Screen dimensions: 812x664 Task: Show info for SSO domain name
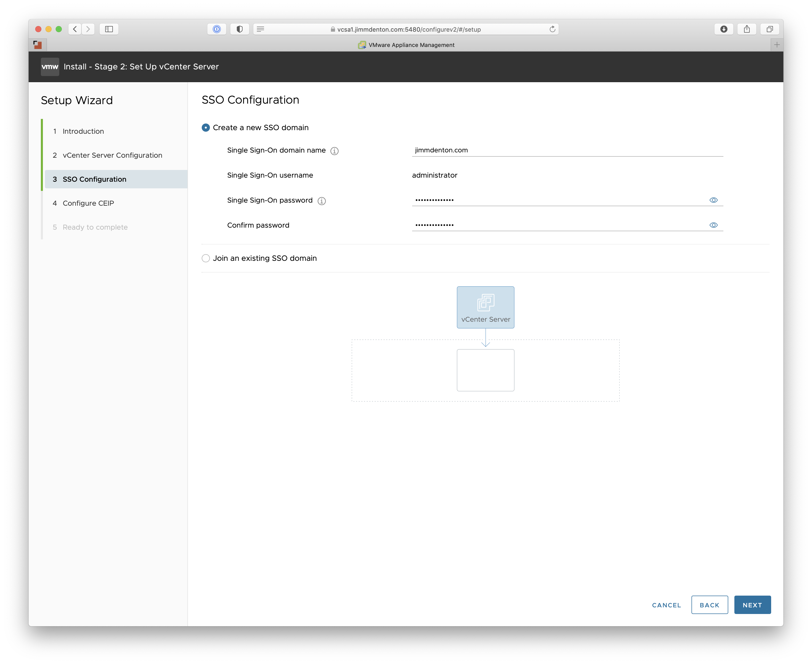point(335,151)
